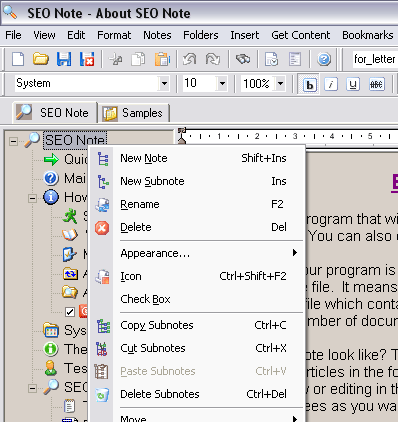Select the SEO Note root tree item
Viewport: 398px width, 422px height.
coord(75,140)
